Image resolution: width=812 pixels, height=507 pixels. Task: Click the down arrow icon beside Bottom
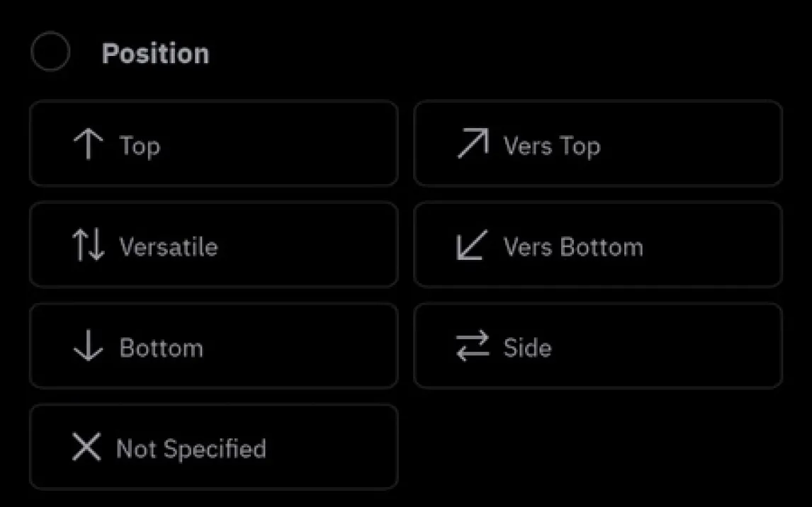pos(88,347)
